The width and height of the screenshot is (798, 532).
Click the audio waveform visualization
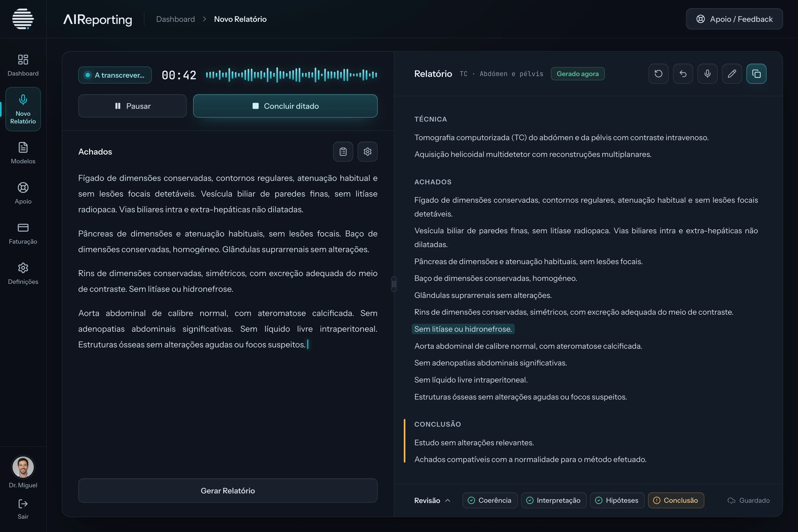(292, 75)
